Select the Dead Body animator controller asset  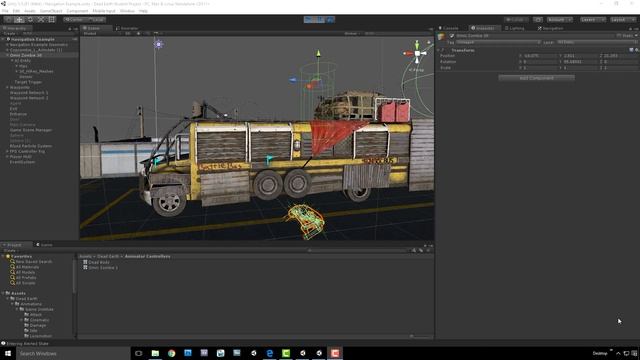[x=96, y=262]
